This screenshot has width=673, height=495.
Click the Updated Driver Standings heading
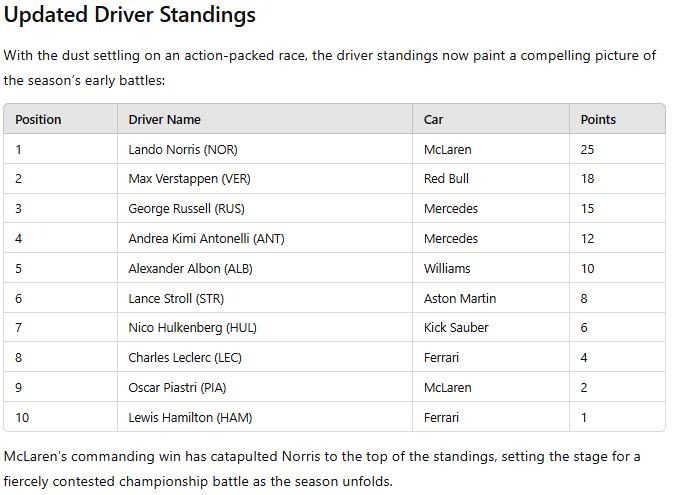point(130,15)
